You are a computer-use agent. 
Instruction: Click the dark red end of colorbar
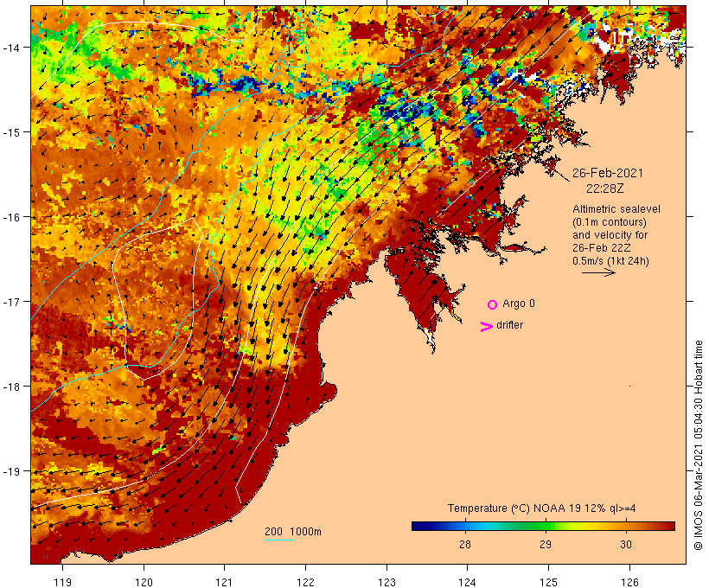(670, 526)
